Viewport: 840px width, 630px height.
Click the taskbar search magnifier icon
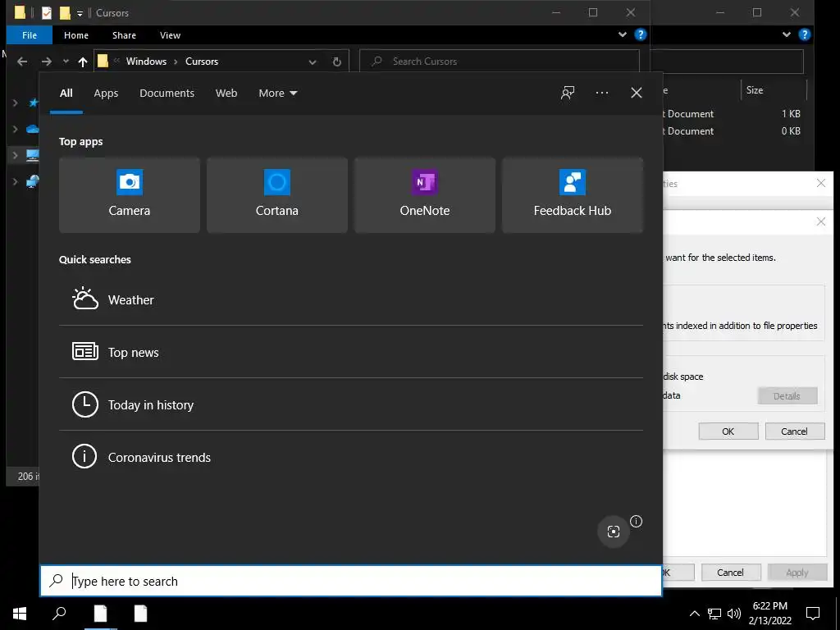[x=59, y=614]
